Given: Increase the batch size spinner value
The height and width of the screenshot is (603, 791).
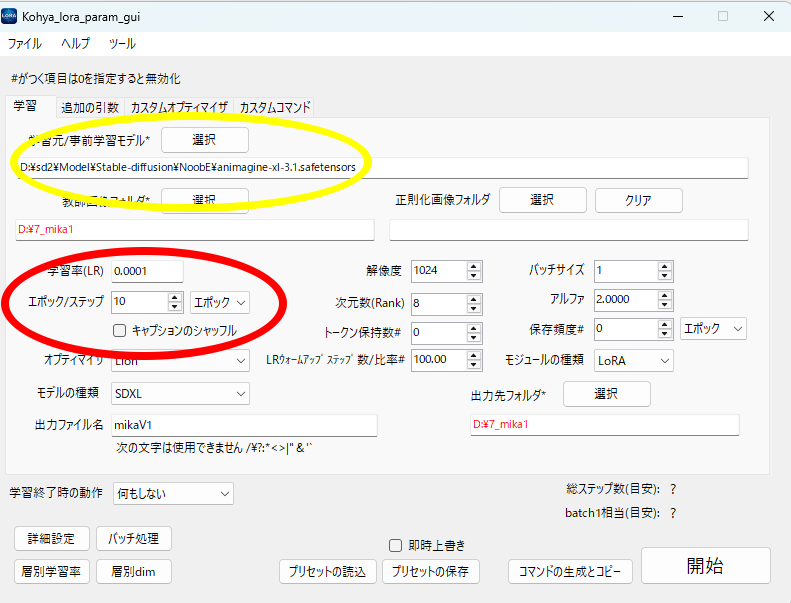Looking at the screenshot, I should pos(664,266).
